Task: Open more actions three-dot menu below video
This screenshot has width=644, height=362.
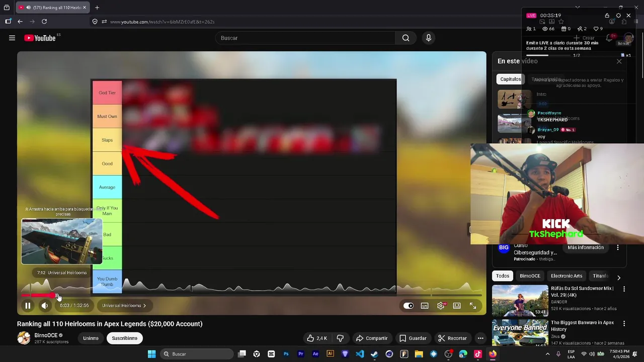Action: (x=480, y=338)
